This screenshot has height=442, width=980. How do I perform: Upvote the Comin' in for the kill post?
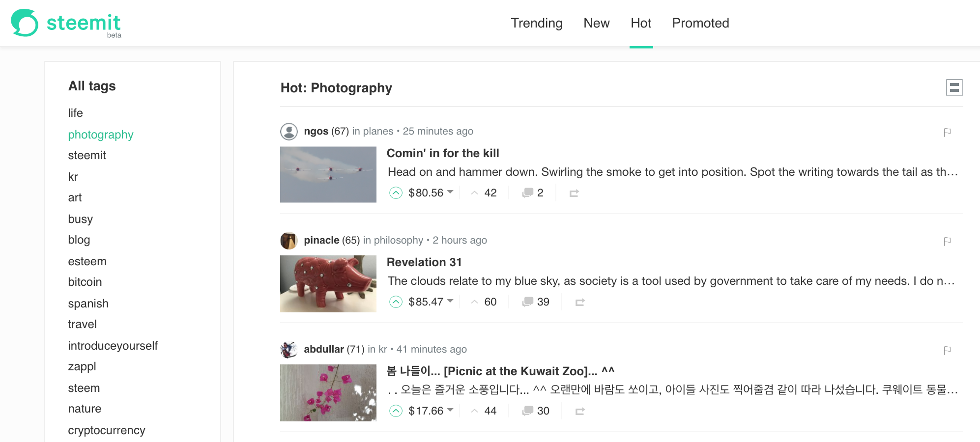396,193
